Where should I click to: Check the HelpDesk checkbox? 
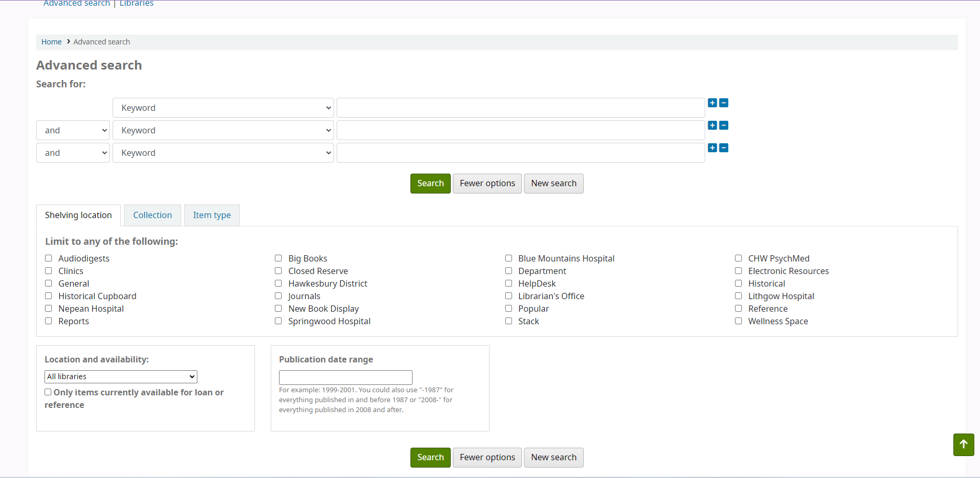(508, 283)
